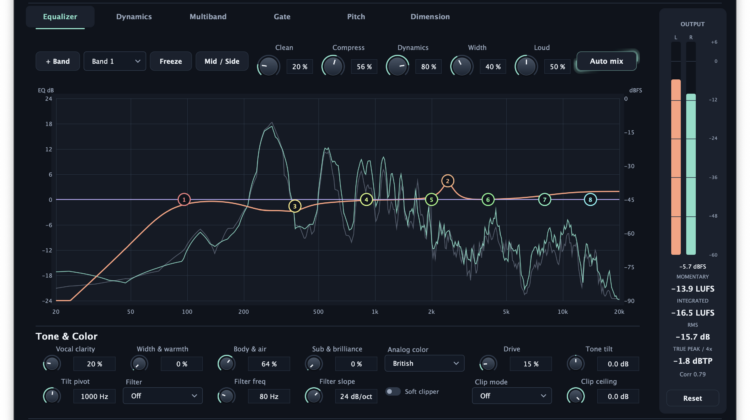This screenshot has height=420, width=750.
Task: Toggle the Freeze button
Action: click(171, 61)
